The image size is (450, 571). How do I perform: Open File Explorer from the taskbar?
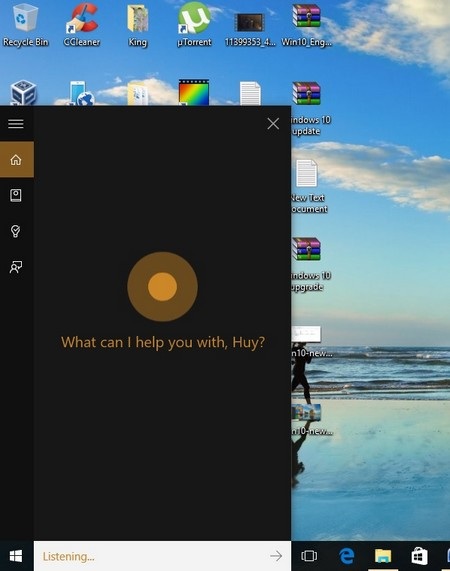(383, 556)
